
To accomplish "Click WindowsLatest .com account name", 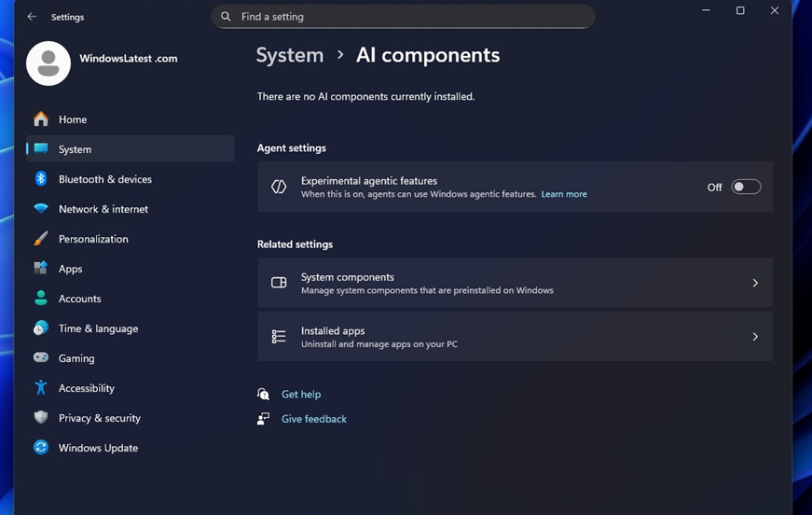I will 129,58.
